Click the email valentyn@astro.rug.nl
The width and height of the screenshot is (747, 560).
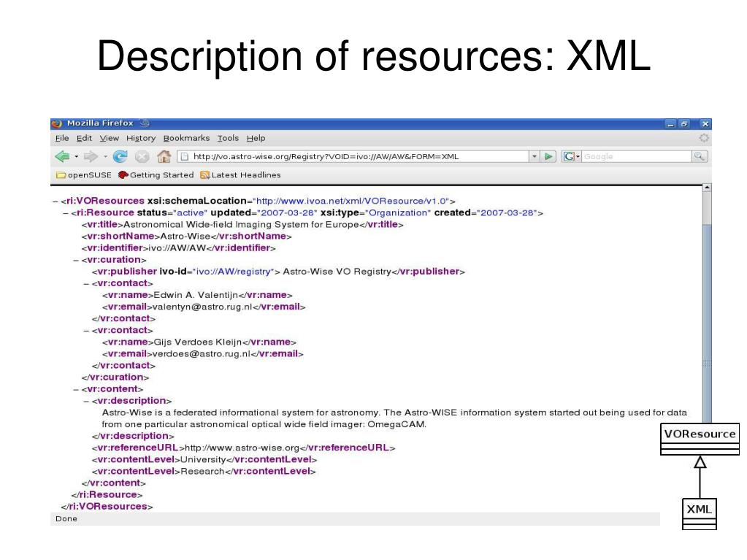202,307
